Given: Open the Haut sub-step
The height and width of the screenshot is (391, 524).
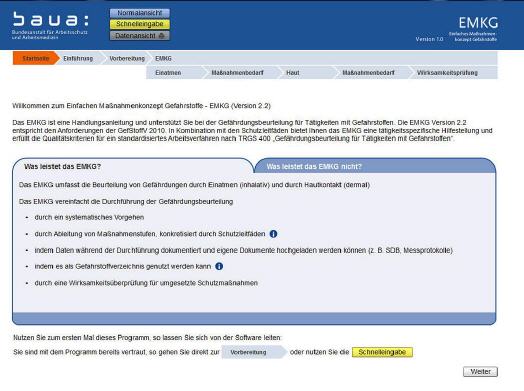Looking at the screenshot, I should coord(293,73).
